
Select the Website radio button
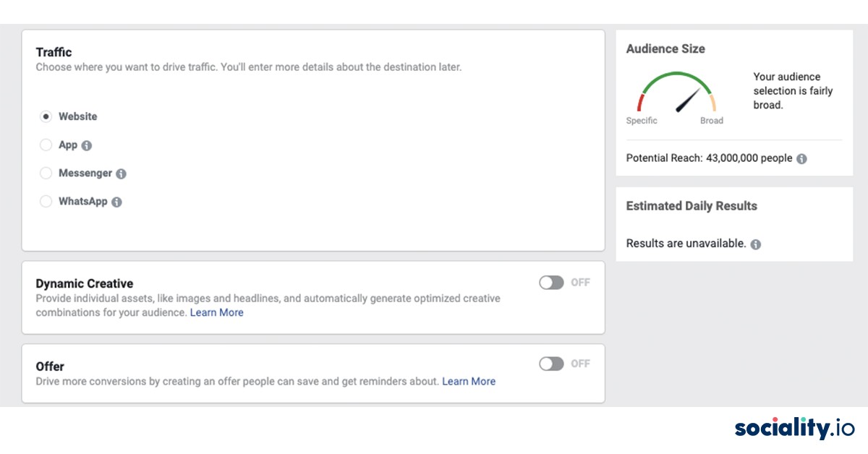[x=46, y=116]
